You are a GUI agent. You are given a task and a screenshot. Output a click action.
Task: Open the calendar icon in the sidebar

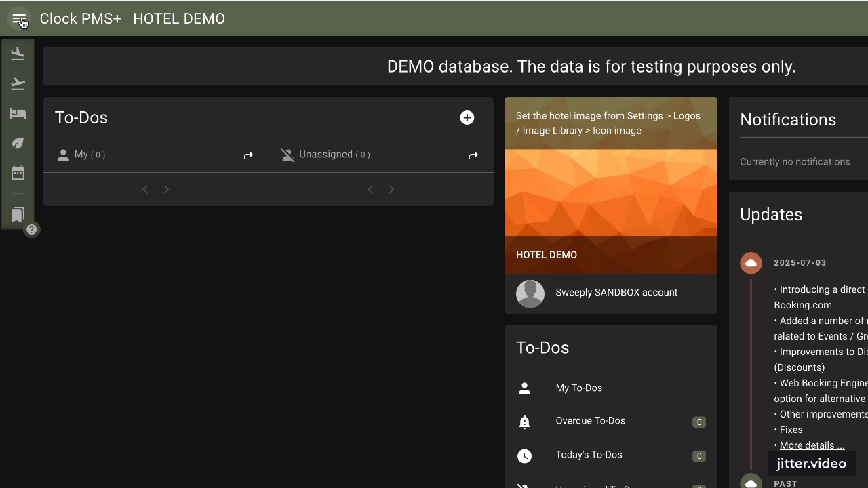click(x=18, y=173)
